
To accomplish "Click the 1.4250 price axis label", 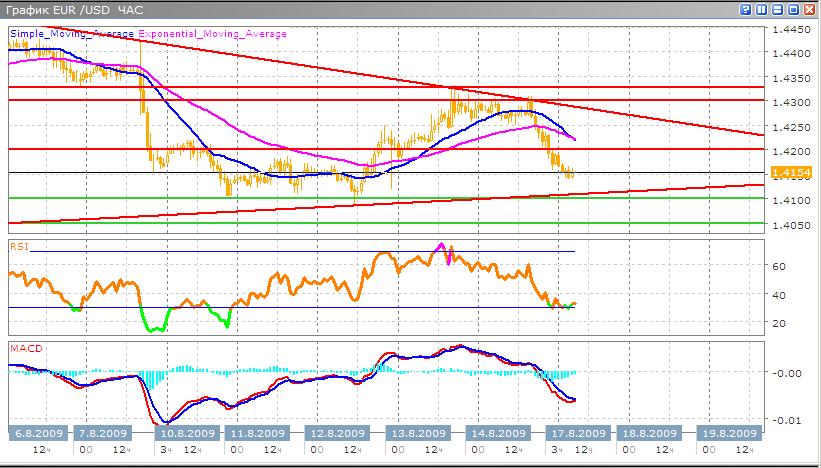I will (x=793, y=127).
